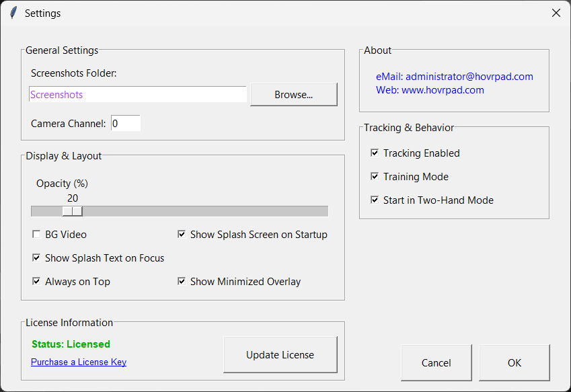Click the Display & Layout group title
Viewport: 571px width, 392px height.
pyautogui.click(x=64, y=156)
